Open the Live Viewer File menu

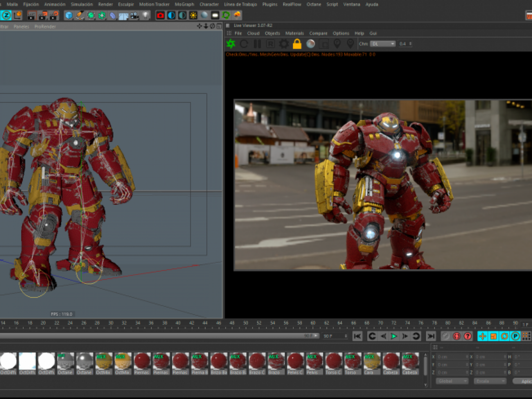(238, 33)
